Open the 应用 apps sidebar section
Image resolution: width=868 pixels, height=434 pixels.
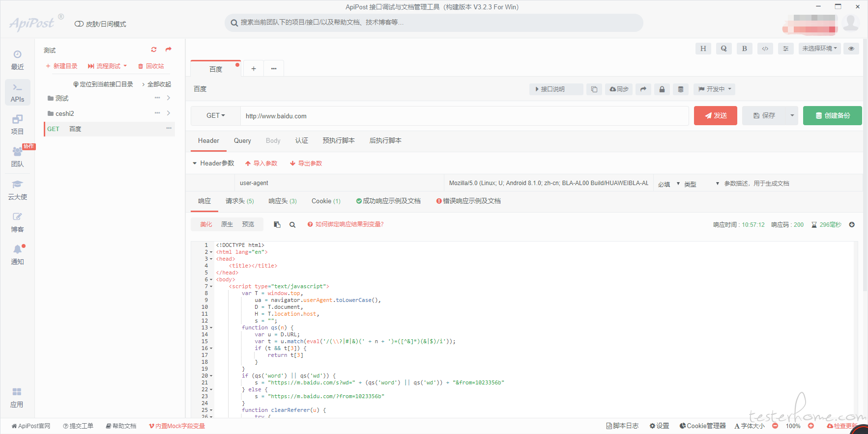click(17, 398)
